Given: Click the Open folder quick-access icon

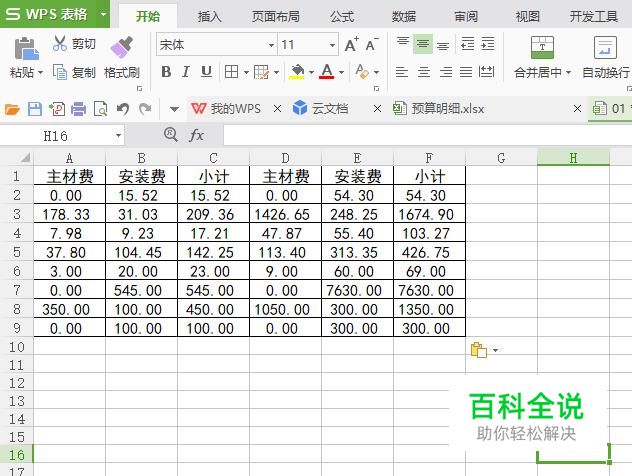Looking at the screenshot, I should tap(12, 109).
